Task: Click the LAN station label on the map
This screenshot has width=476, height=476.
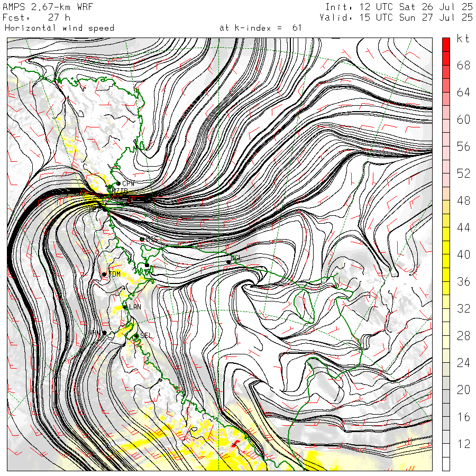Action: (135, 307)
